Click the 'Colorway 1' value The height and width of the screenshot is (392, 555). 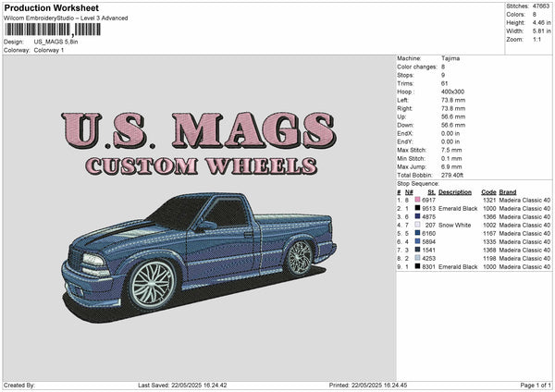[49, 50]
